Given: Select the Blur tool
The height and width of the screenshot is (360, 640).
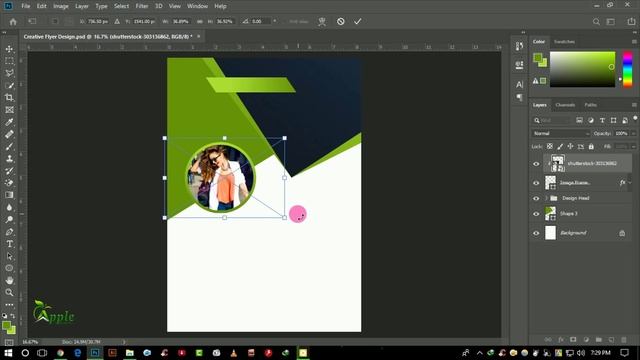Looking at the screenshot, I should click(9, 207).
